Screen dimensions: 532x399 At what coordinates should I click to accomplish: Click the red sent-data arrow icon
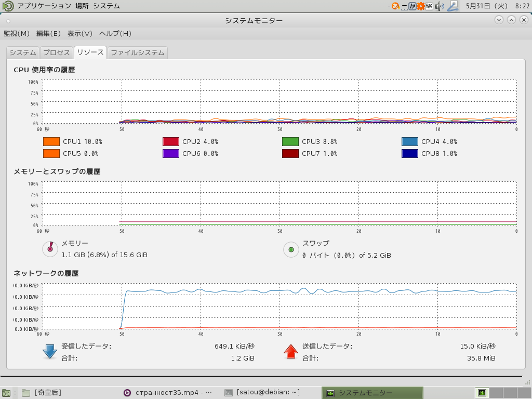tap(291, 352)
